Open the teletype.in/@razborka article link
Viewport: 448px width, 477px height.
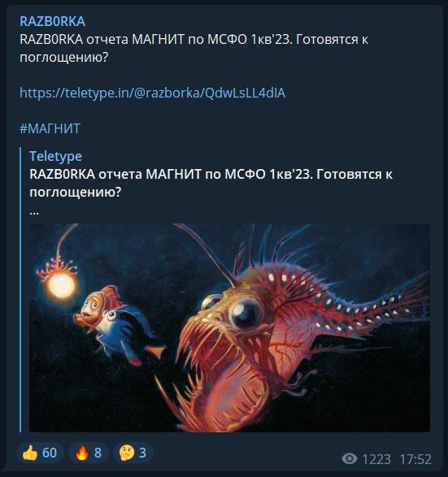coord(153,93)
